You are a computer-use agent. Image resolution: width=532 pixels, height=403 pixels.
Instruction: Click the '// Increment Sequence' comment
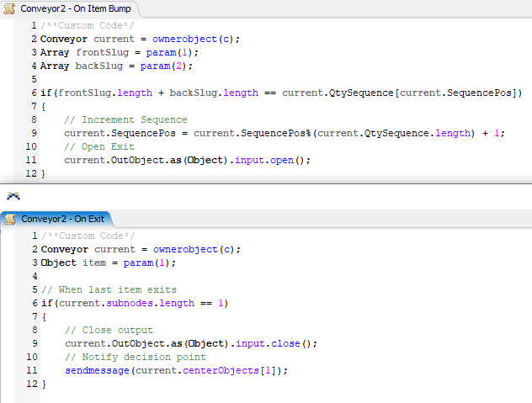click(x=125, y=119)
